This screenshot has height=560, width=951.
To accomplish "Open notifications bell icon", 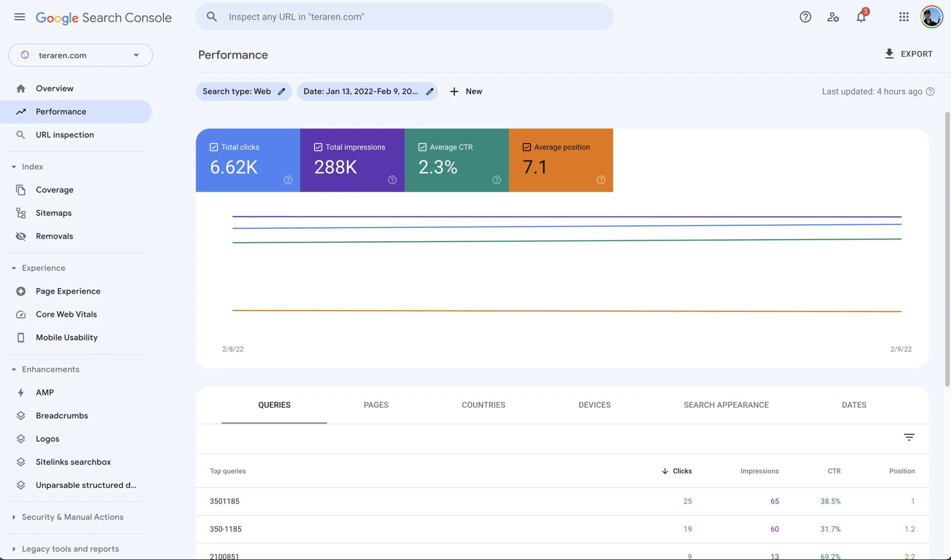I will coord(861,17).
